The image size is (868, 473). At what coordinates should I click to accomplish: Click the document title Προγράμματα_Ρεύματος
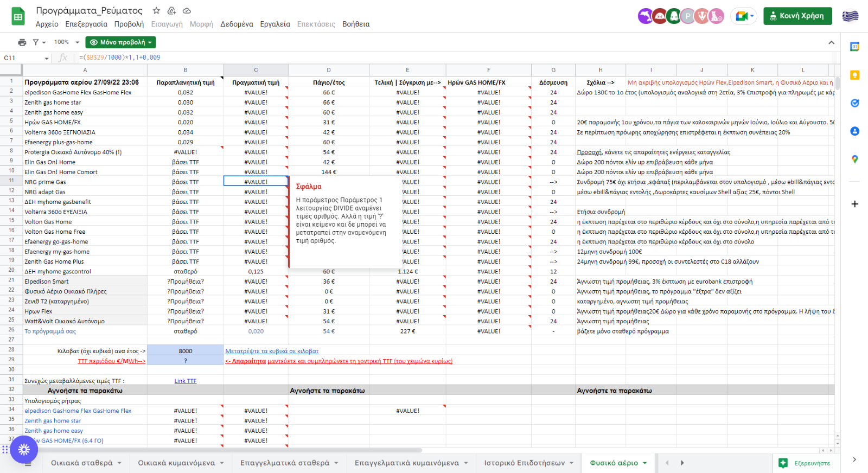click(90, 10)
